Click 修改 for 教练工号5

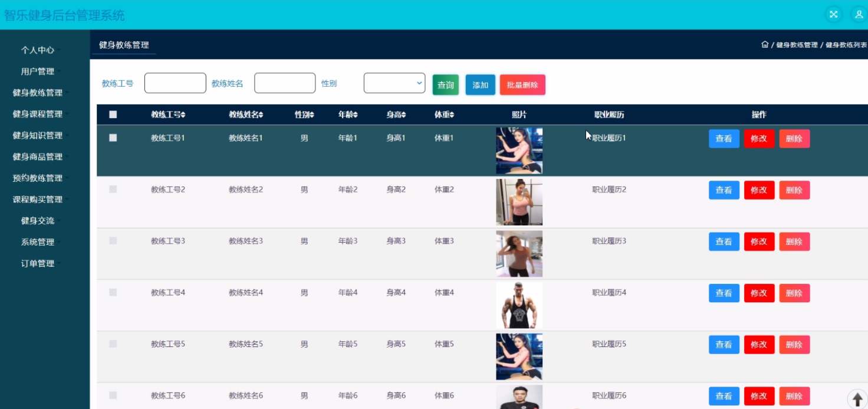(x=759, y=345)
